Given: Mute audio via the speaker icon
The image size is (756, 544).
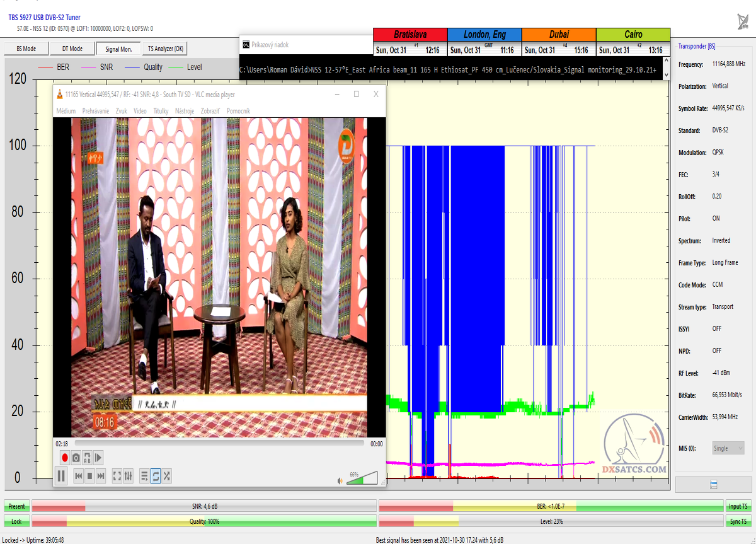Looking at the screenshot, I should [x=340, y=481].
